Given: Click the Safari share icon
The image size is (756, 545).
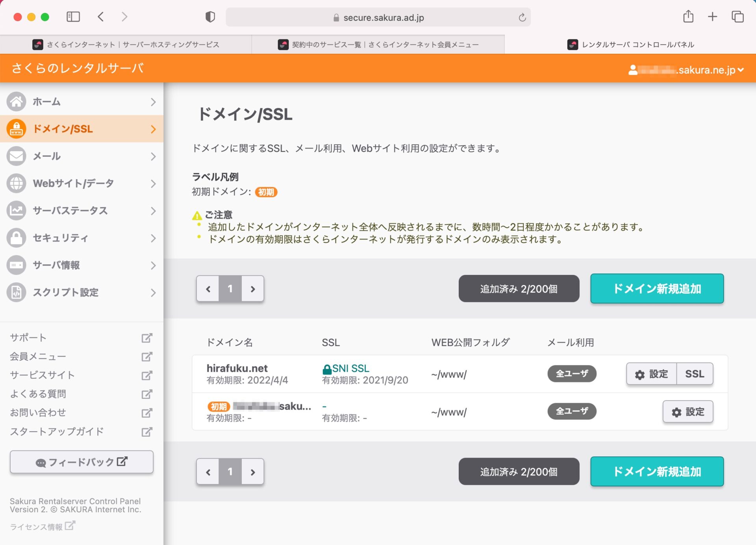Looking at the screenshot, I should pos(688,17).
